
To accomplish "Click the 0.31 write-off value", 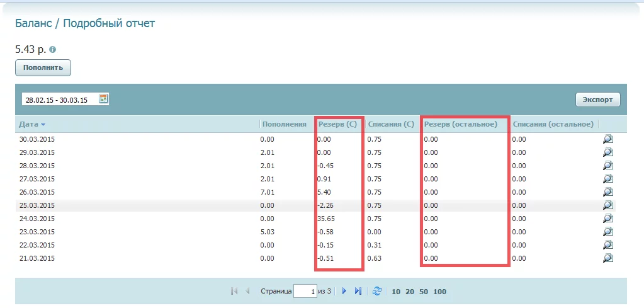I will pyautogui.click(x=374, y=245).
